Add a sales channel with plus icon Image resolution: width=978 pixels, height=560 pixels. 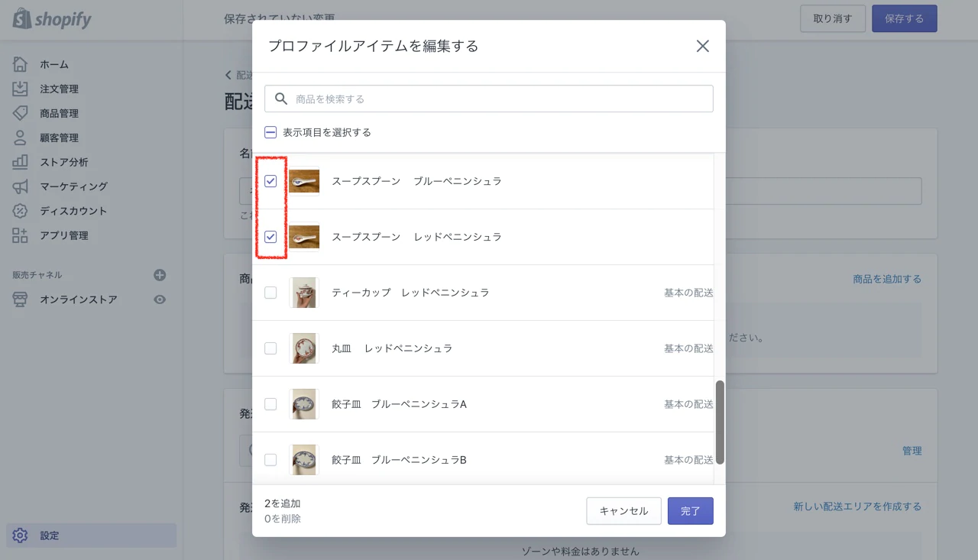coord(160,275)
